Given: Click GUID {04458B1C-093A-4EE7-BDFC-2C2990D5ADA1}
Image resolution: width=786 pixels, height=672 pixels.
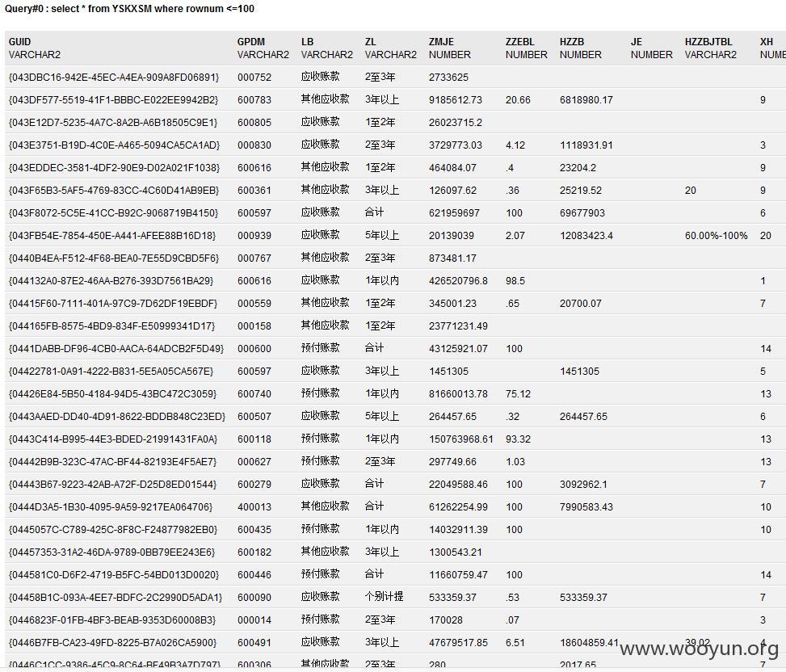Looking at the screenshot, I should (116, 598).
